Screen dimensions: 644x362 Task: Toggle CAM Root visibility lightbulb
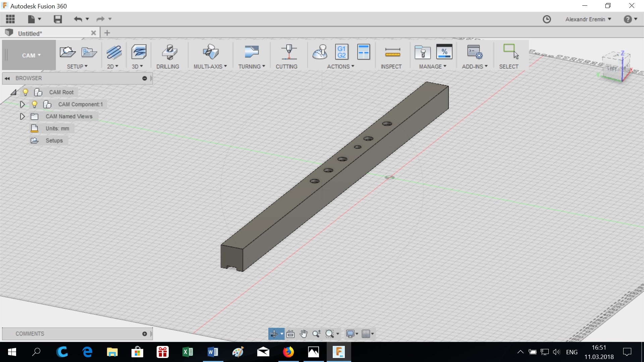25,92
